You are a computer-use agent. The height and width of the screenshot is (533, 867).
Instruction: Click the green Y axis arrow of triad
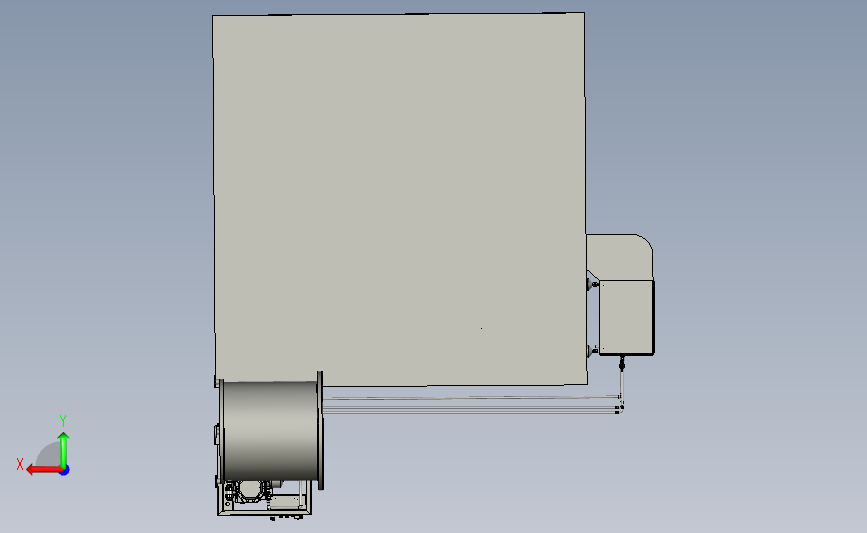64,450
